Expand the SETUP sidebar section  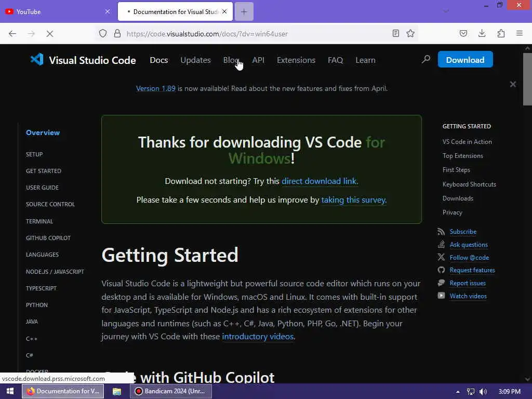pyautogui.click(x=34, y=154)
